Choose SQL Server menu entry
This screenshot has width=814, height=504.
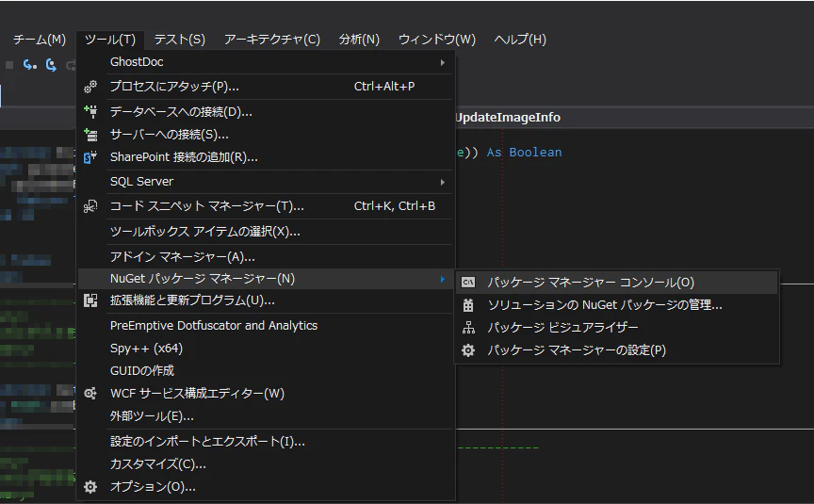[266, 182]
